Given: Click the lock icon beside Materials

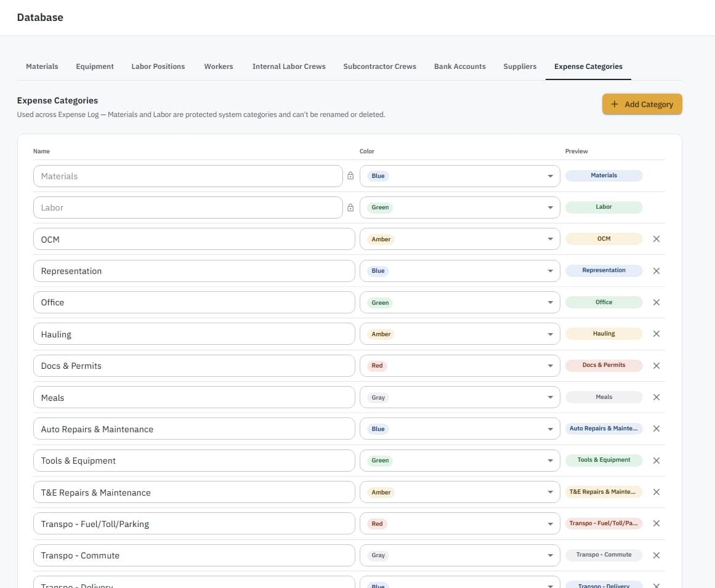Looking at the screenshot, I should [350, 175].
